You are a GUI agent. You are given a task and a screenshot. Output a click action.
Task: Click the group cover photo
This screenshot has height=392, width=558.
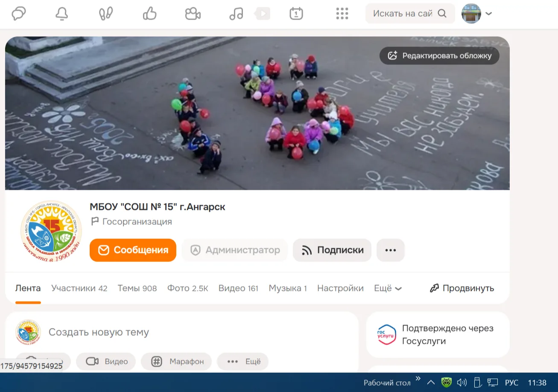257,113
